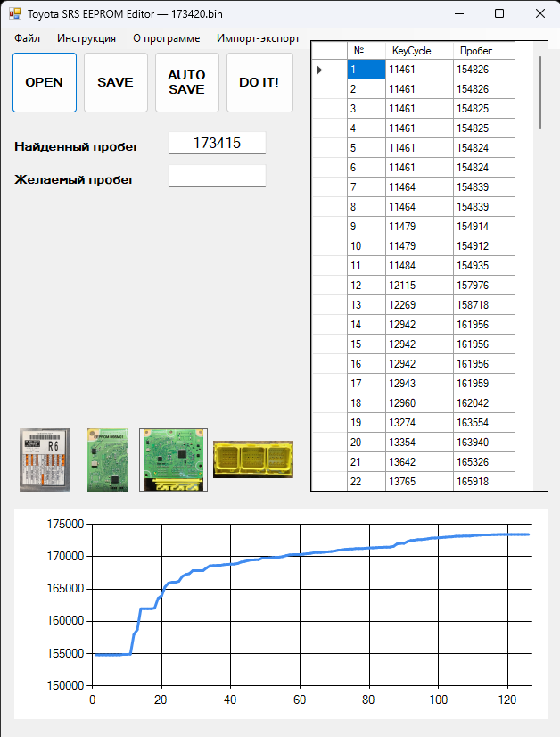Screen dimensions: 560x737
Task: Sort table by the KeyCycle column header
Action: point(419,51)
